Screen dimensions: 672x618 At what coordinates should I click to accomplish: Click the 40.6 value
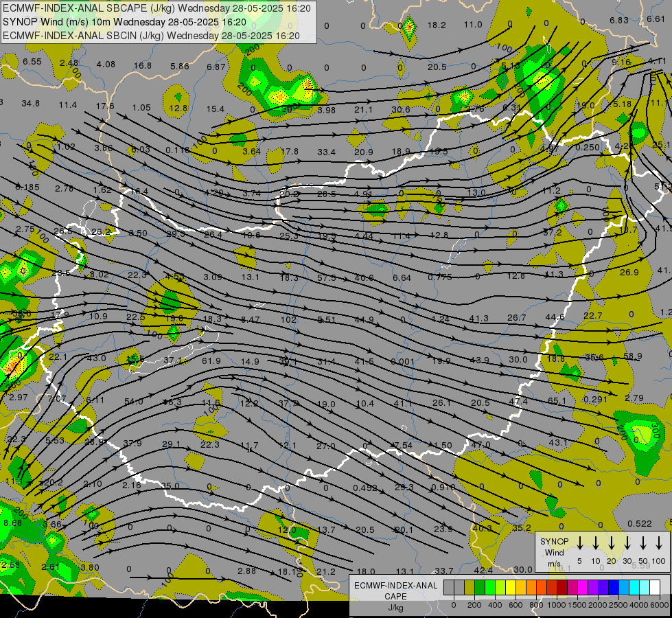click(x=364, y=277)
